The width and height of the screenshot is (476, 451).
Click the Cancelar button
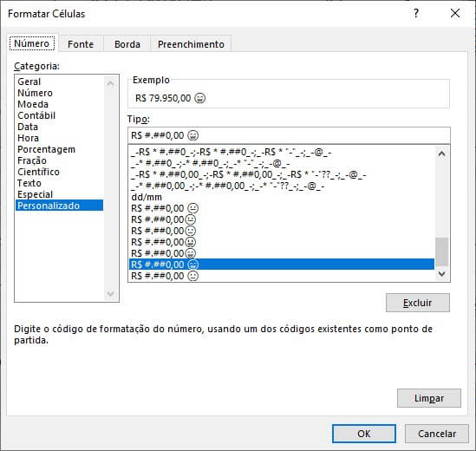(436, 434)
